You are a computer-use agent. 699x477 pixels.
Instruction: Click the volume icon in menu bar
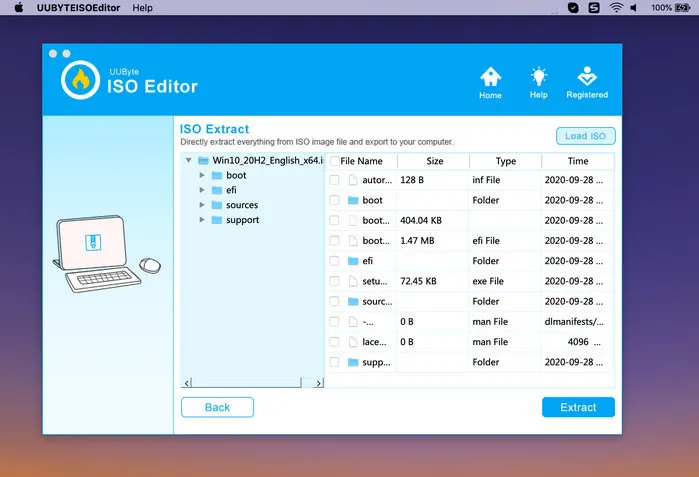coord(633,8)
